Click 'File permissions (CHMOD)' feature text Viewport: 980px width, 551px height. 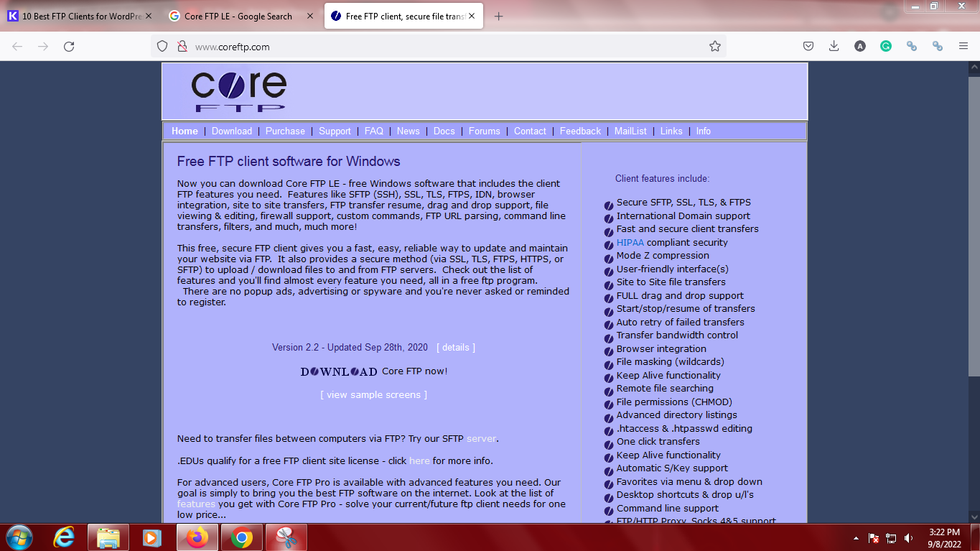tap(674, 402)
